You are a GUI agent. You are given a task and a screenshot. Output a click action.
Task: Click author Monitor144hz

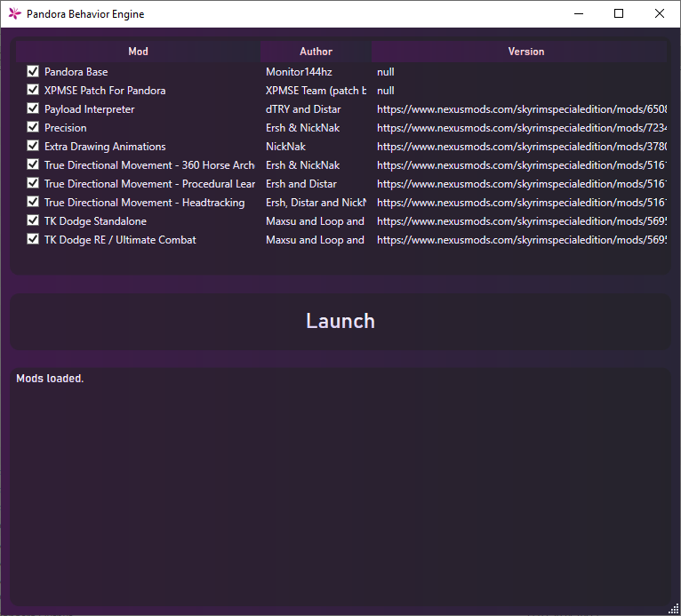click(299, 72)
